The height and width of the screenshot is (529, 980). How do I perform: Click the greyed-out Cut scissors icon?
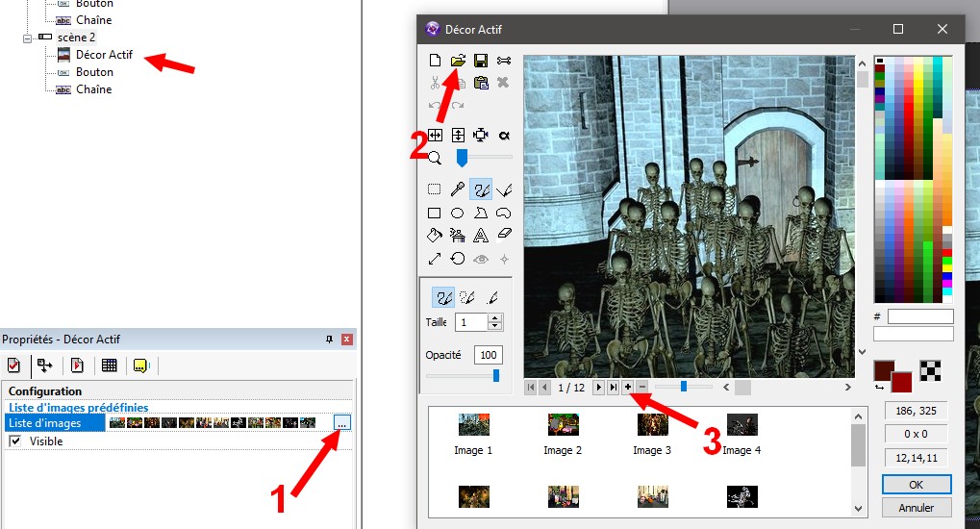click(x=435, y=83)
